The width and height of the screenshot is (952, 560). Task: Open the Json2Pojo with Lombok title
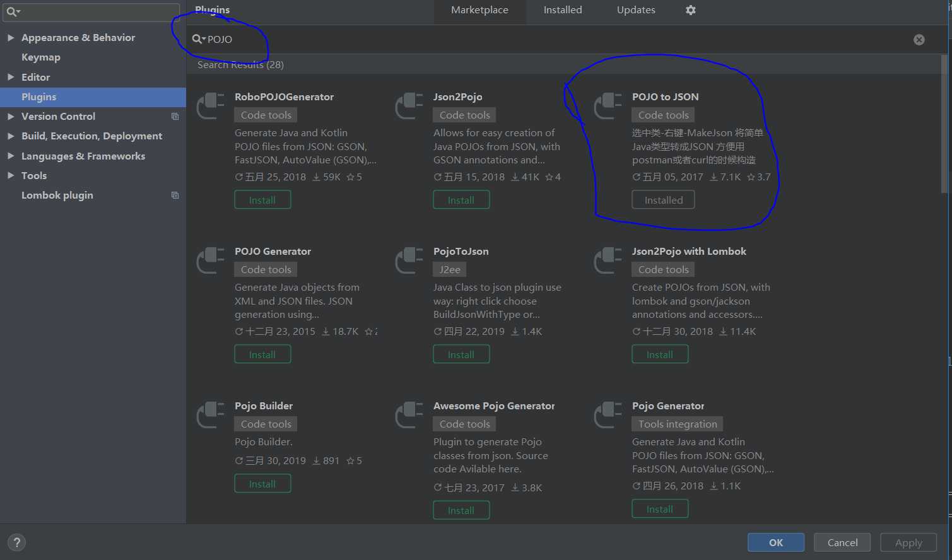tap(689, 252)
